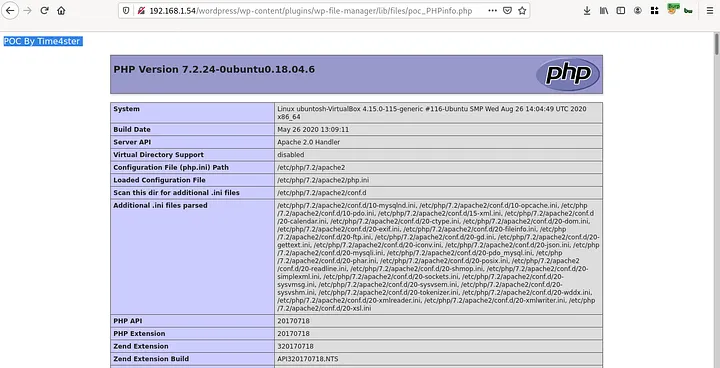The height and width of the screenshot is (368, 720).
Task: Click the 'API320170718,NTS' value
Action: [x=308, y=359]
